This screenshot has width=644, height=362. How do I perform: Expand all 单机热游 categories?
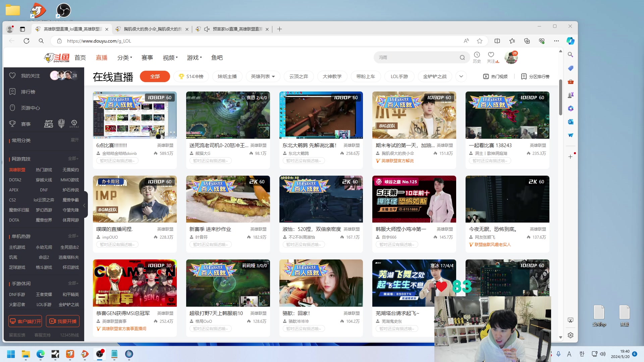click(x=73, y=236)
